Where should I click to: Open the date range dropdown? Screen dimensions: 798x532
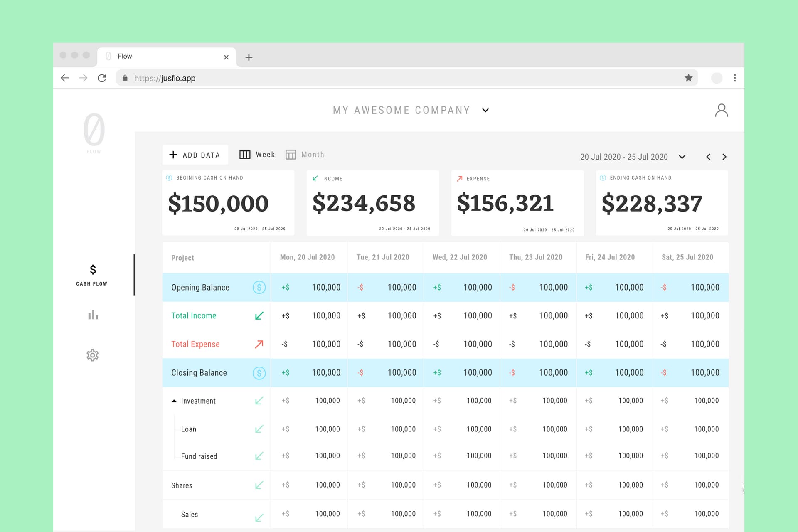coord(682,157)
